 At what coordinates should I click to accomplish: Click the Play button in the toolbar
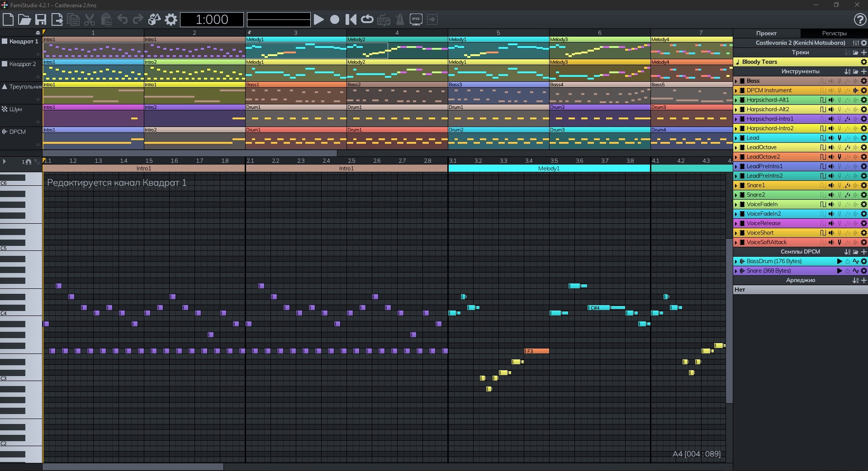[319, 19]
